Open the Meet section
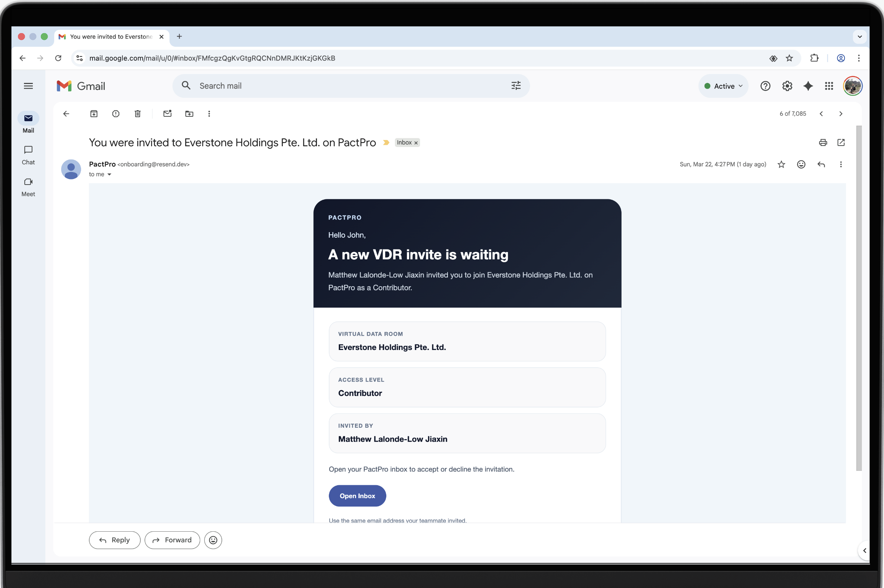The height and width of the screenshot is (588, 884). click(28, 187)
